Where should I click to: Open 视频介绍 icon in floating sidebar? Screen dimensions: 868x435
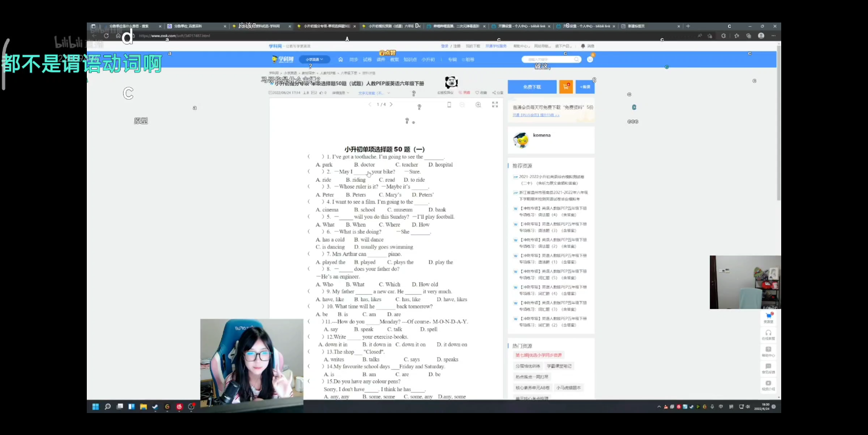tap(768, 385)
